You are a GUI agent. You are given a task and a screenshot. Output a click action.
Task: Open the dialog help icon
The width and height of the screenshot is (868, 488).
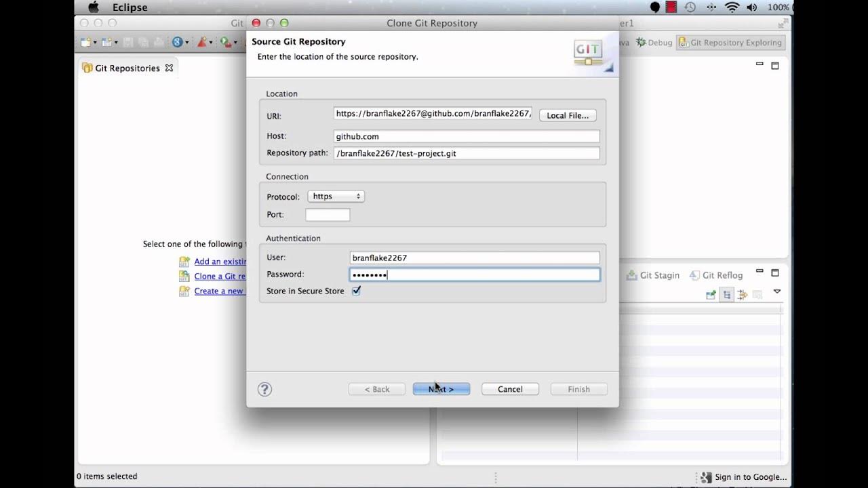[x=265, y=389]
